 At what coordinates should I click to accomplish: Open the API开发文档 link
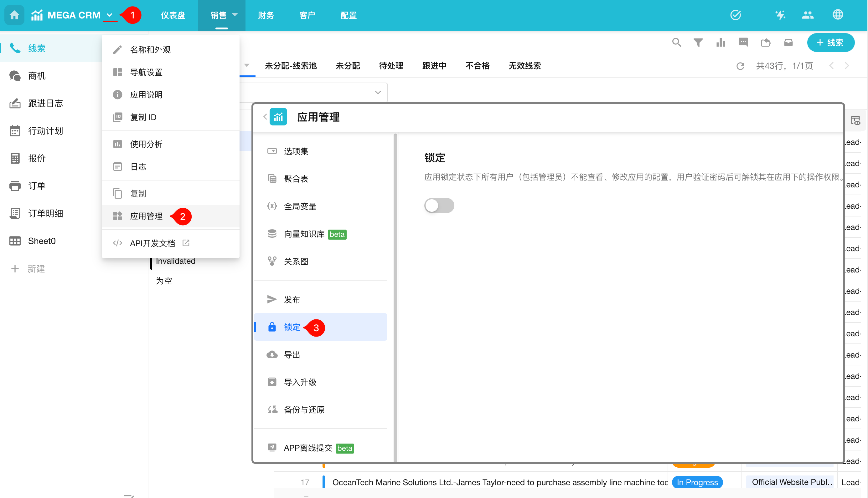152,243
